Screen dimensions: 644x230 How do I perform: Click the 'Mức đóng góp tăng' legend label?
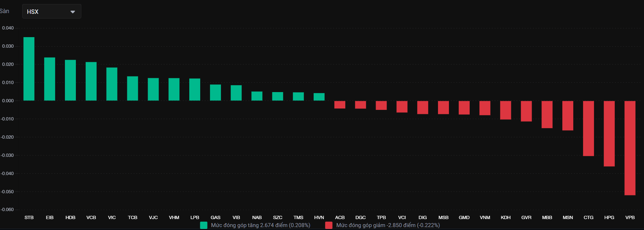260,225
